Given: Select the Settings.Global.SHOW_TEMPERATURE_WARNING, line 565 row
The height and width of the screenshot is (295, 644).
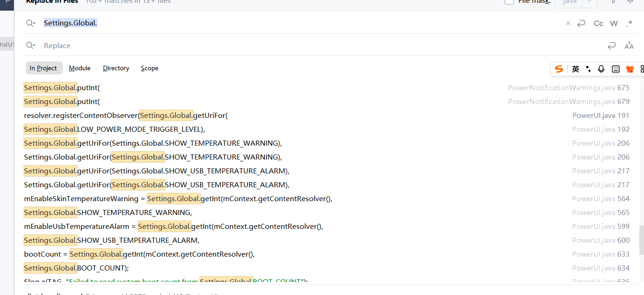Looking at the screenshot, I should tap(327, 212).
